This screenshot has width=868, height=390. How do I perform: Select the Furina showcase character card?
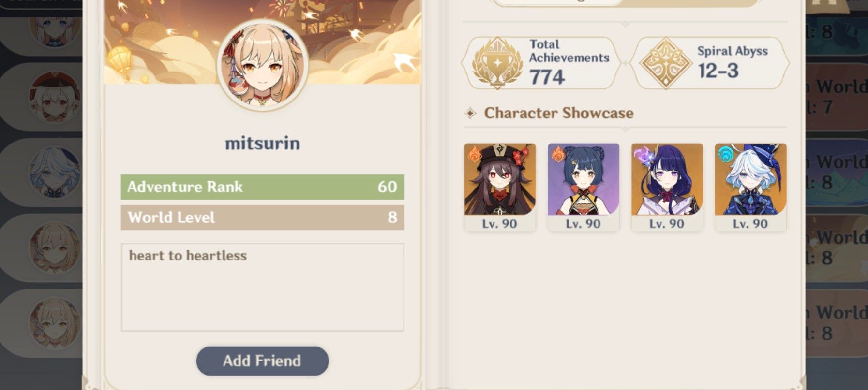(751, 187)
